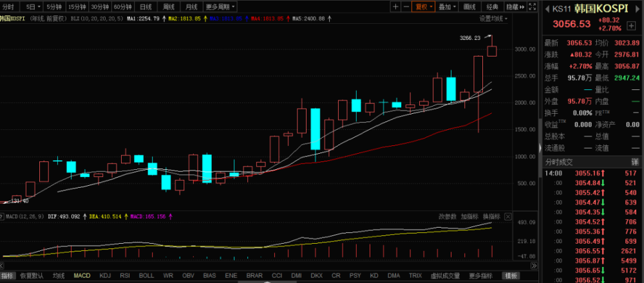Collapse right quote panel with side arrow

pyautogui.click(x=540, y=148)
